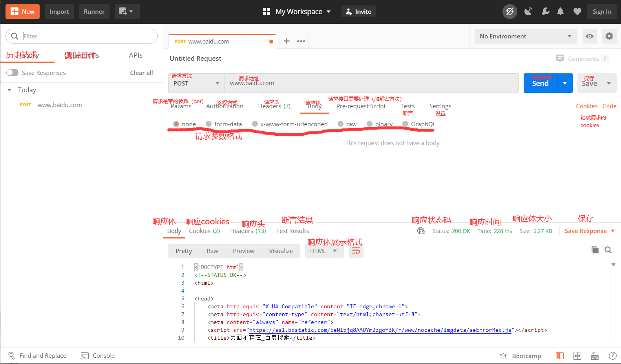Copy response body with copy icon
The height and width of the screenshot is (364, 621).
(x=595, y=250)
